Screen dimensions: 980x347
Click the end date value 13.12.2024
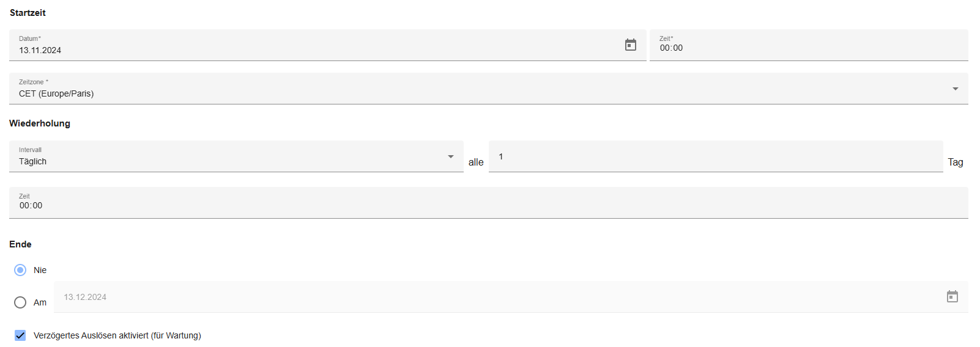[x=86, y=298]
